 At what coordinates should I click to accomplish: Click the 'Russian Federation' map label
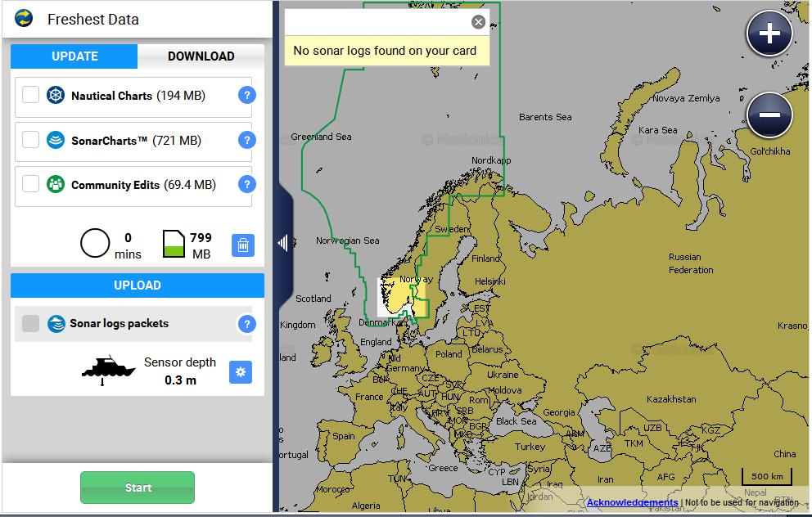coord(691,263)
